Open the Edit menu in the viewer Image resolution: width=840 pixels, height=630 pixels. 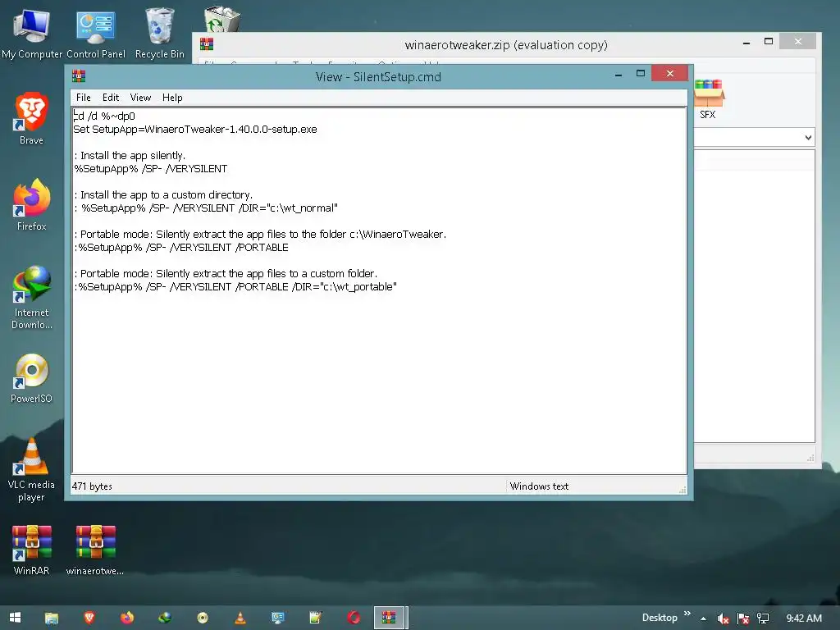(x=111, y=98)
